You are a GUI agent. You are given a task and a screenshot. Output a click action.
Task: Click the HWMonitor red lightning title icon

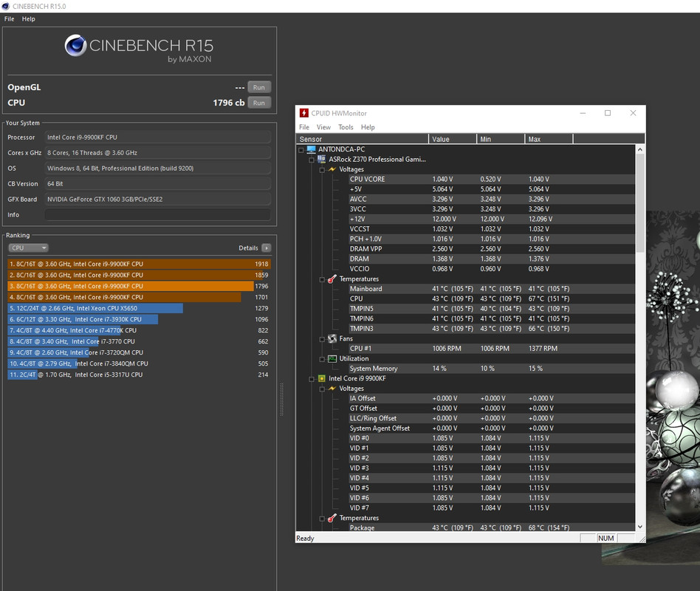[304, 113]
